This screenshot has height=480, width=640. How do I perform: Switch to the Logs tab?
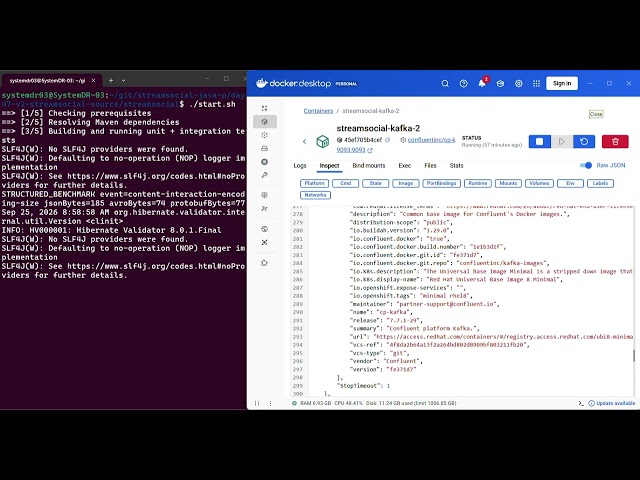pyautogui.click(x=300, y=165)
